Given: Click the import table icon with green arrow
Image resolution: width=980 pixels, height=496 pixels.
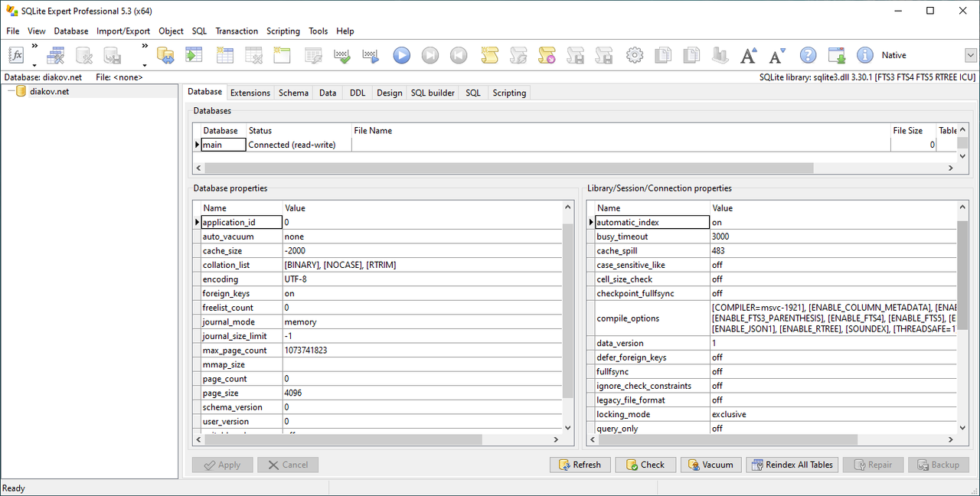Looking at the screenshot, I should (193, 55).
